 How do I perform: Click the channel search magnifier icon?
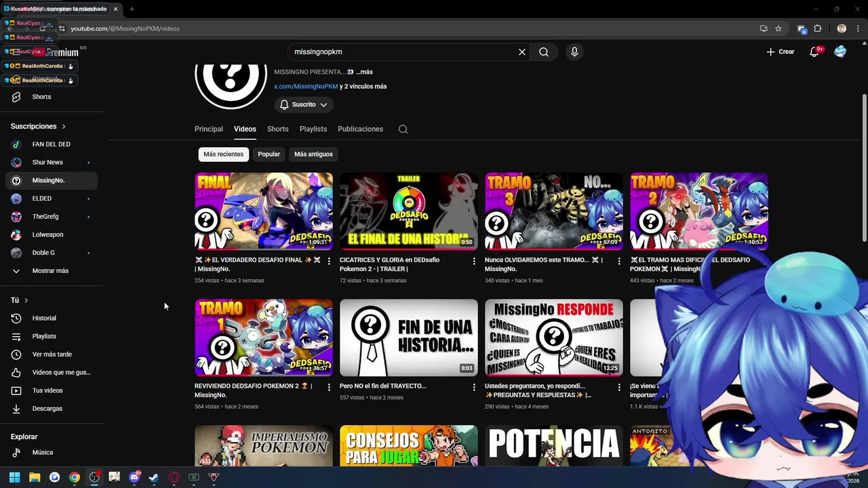point(403,129)
